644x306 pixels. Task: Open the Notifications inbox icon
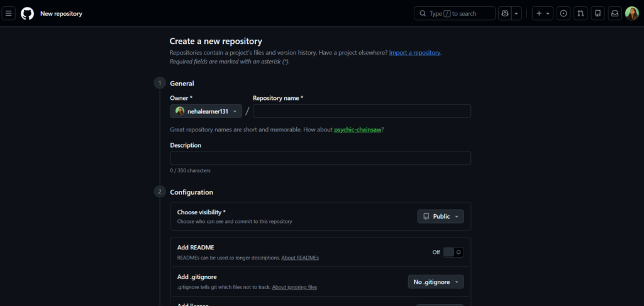click(615, 14)
